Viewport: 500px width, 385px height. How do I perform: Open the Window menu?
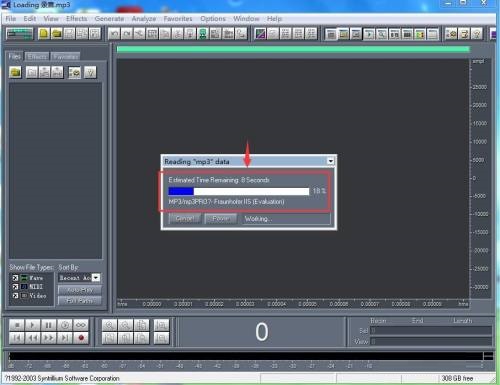pos(246,19)
